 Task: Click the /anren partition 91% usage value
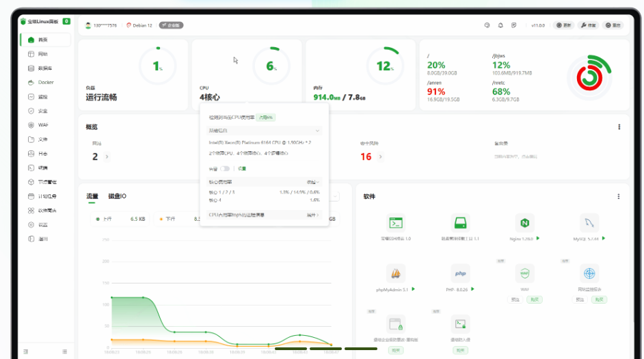click(435, 92)
